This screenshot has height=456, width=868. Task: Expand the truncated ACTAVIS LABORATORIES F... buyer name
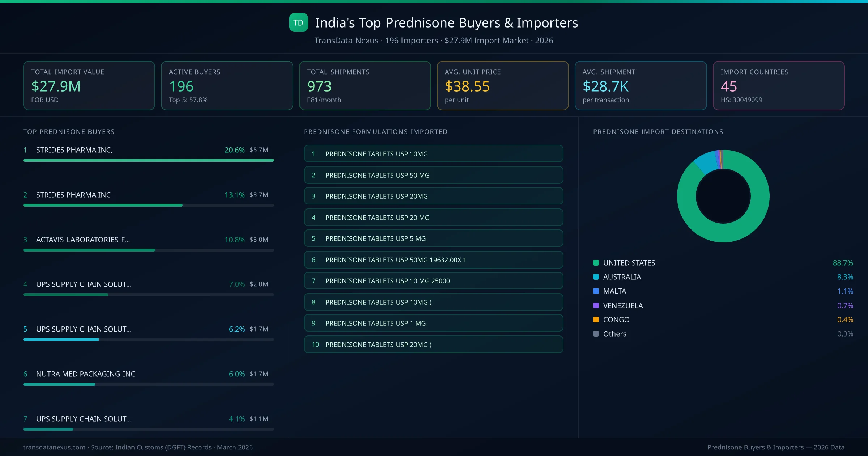pos(82,240)
